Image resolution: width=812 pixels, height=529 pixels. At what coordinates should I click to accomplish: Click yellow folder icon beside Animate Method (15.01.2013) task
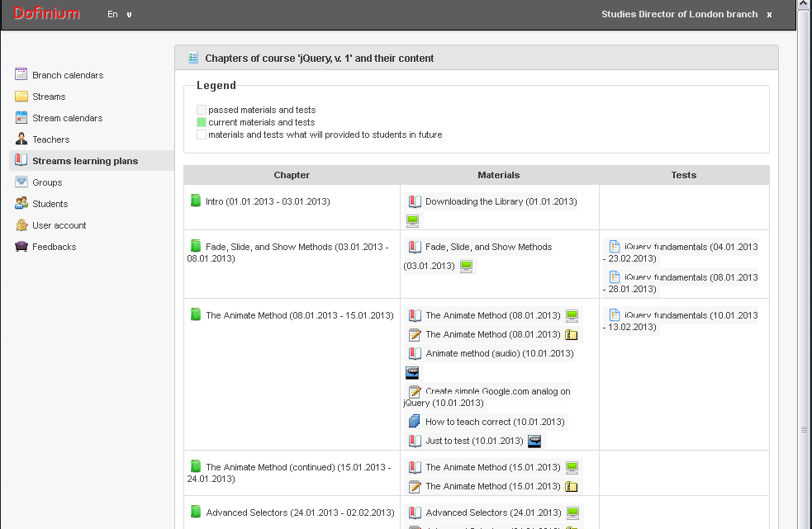tap(571, 487)
